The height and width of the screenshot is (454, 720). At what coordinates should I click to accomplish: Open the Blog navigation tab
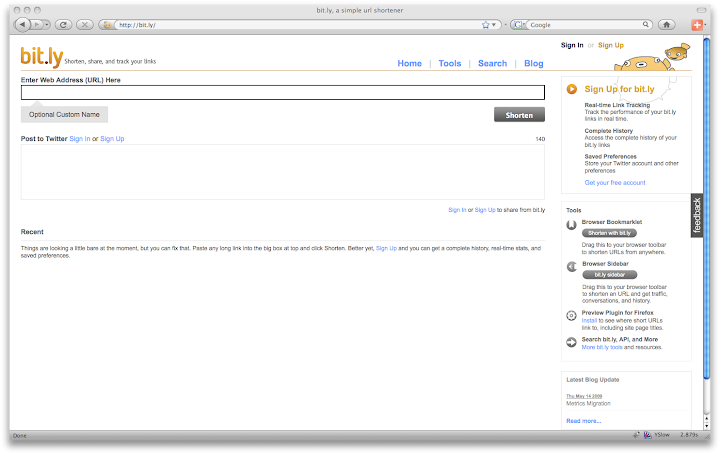coord(534,63)
